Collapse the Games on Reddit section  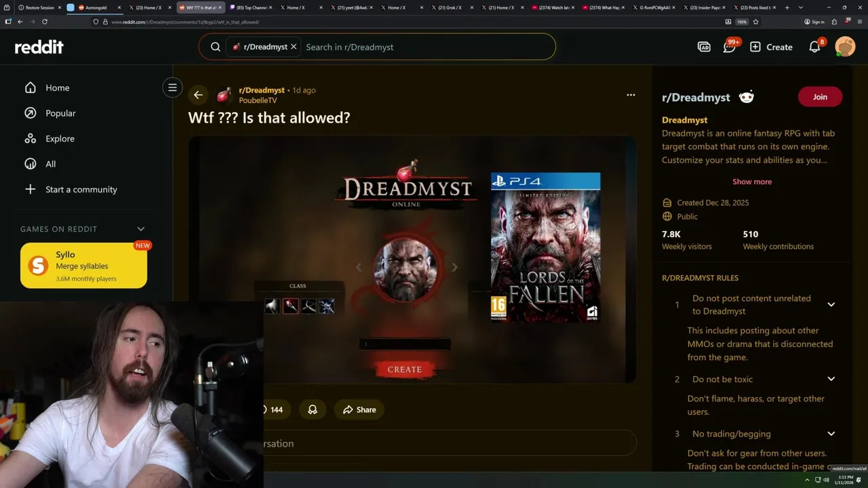(x=141, y=229)
